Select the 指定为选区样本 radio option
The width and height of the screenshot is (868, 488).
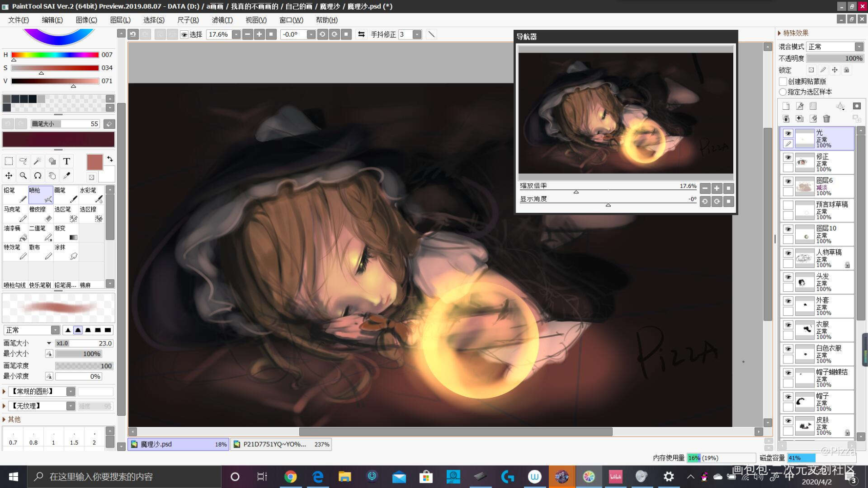[783, 92]
